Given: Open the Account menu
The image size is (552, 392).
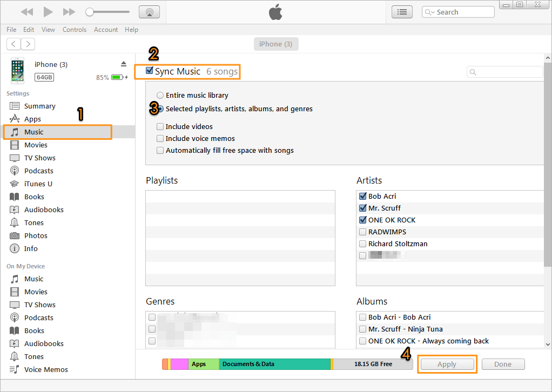Looking at the screenshot, I should tap(106, 30).
